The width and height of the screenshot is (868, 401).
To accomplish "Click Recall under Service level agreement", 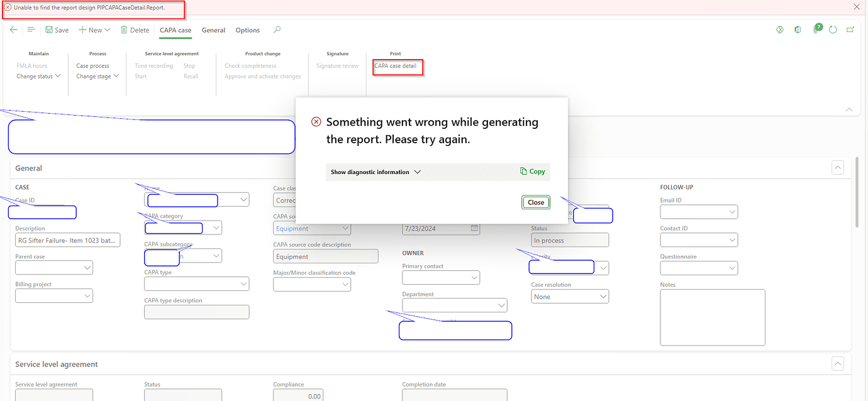I will [x=191, y=77].
